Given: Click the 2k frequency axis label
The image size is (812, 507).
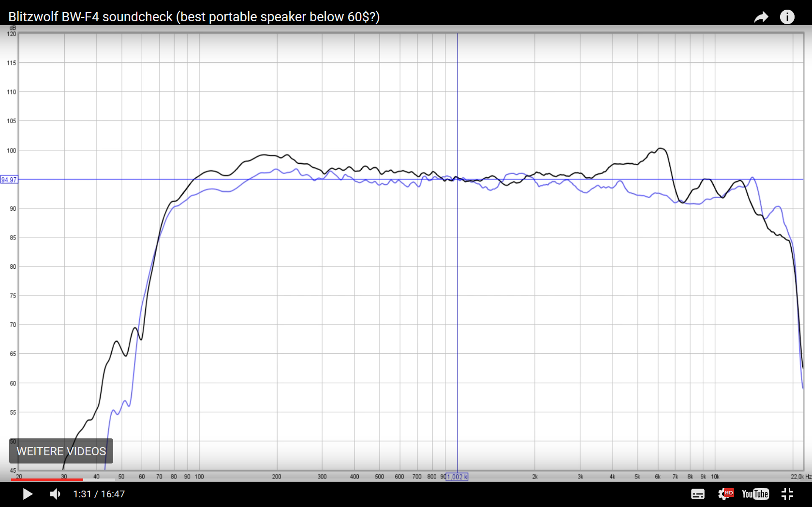Looking at the screenshot, I should (535, 477).
